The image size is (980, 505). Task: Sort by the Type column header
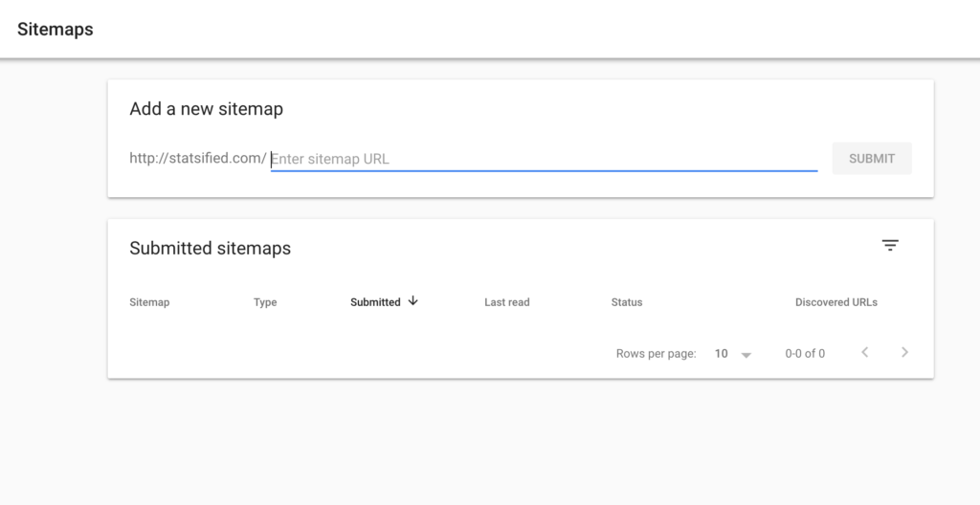265,302
